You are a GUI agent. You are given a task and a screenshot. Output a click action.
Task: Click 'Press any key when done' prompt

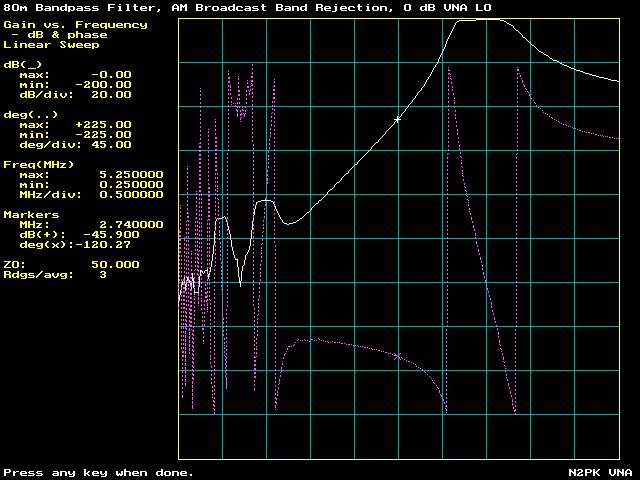pyautogui.click(x=98, y=473)
